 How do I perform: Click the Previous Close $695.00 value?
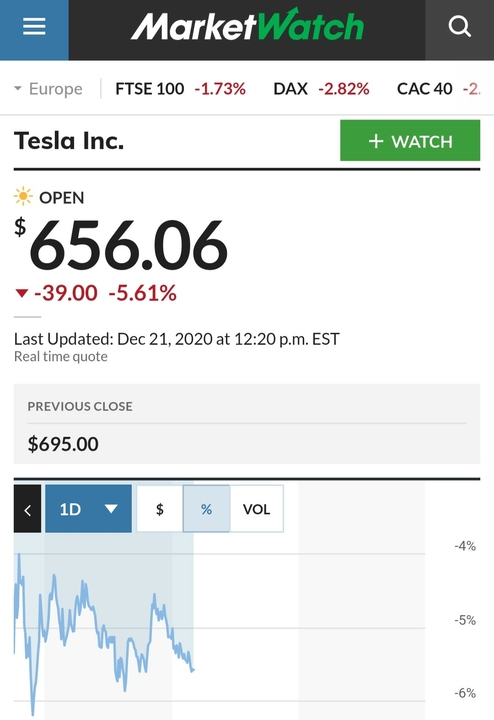63,444
